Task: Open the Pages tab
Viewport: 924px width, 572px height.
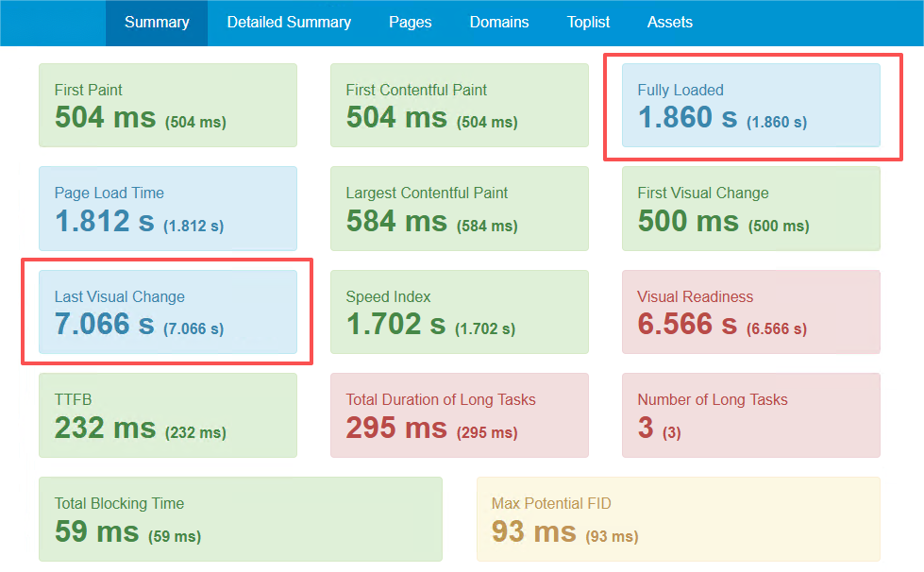Action: [411, 22]
